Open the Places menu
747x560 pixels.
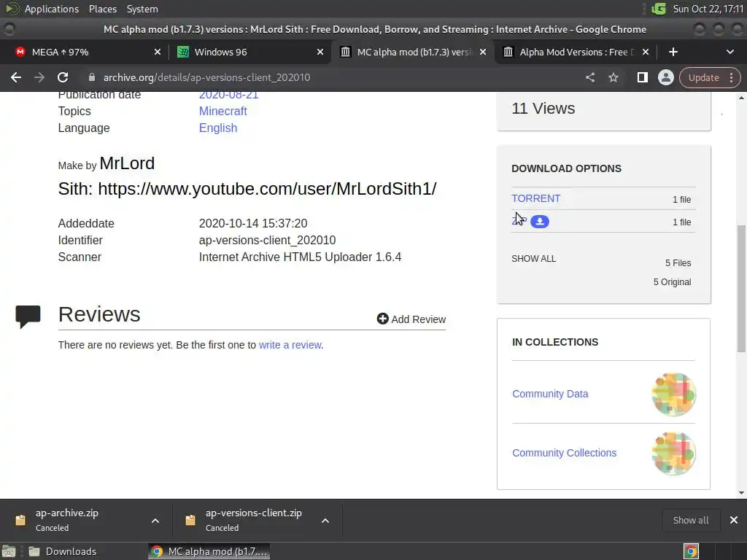tap(103, 9)
